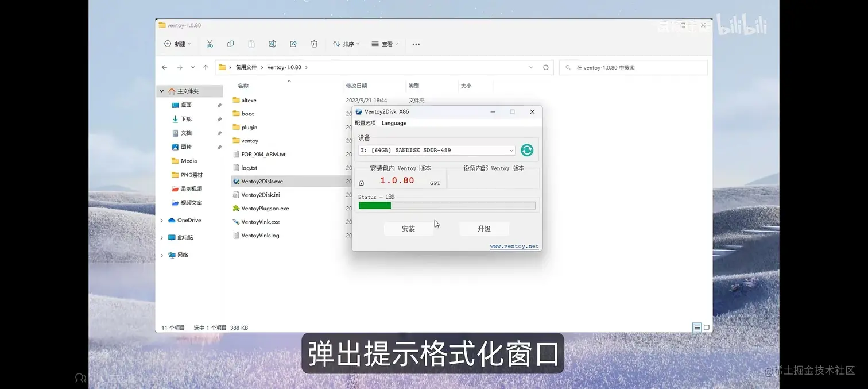The height and width of the screenshot is (389, 868).
Task: Expand the OneDrive tree node
Action: 162,220
